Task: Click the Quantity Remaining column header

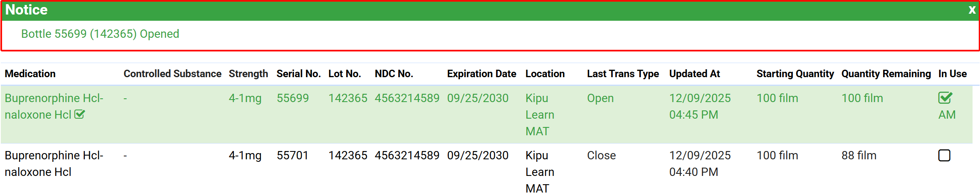Action: (886, 74)
